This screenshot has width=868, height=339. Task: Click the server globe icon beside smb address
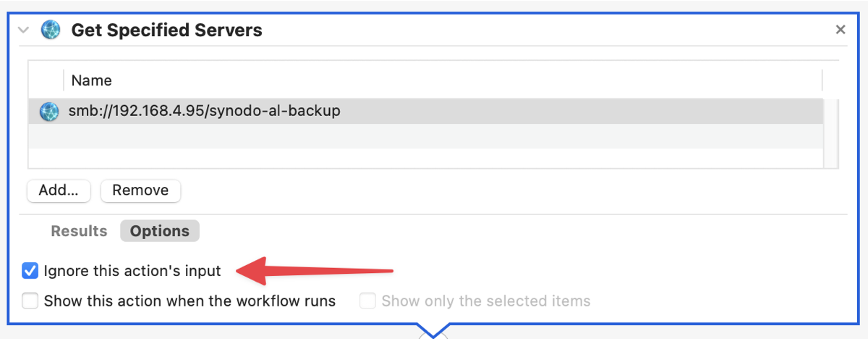point(48,112)
